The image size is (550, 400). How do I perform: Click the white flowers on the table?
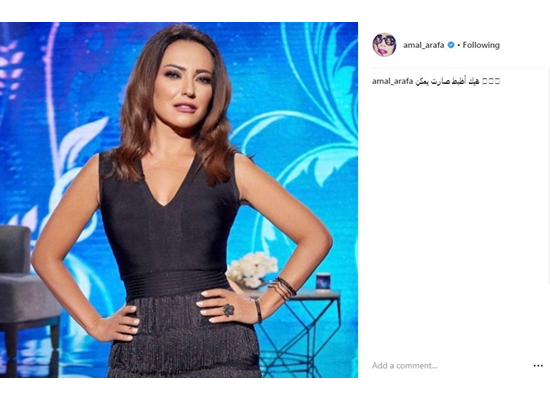point(253,269)
